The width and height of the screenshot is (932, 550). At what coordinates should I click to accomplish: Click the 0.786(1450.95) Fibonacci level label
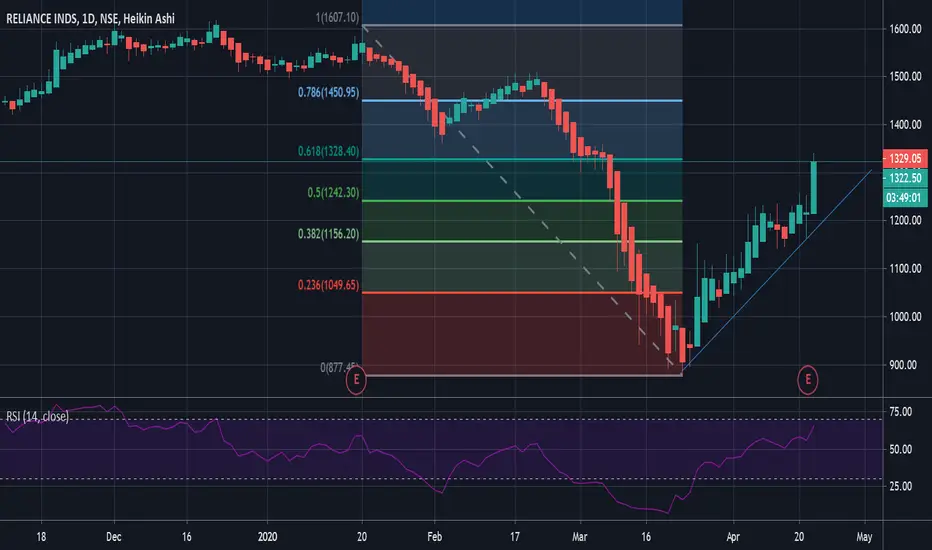[x=328, y=92]
